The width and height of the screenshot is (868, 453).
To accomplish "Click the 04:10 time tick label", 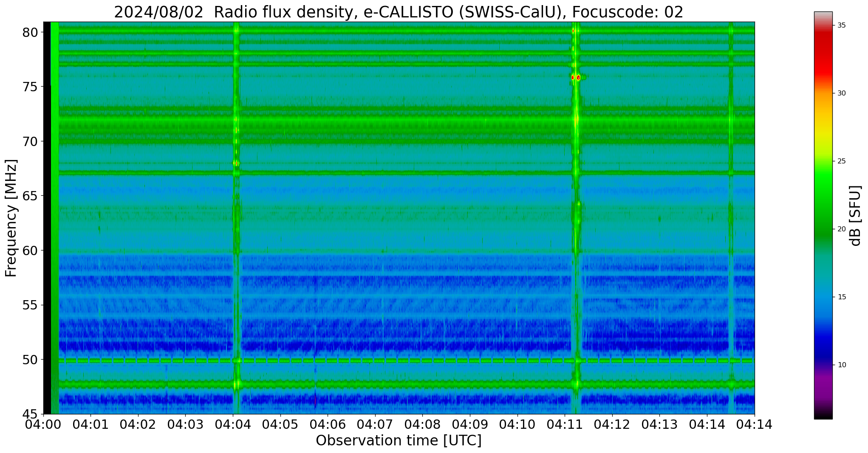I will [x=517, y=424].
